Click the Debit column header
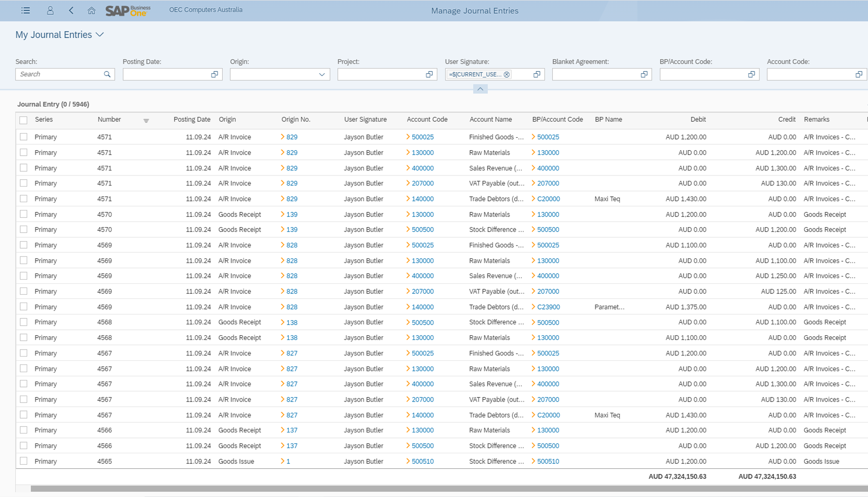868x497 pixels. [698, 119]
